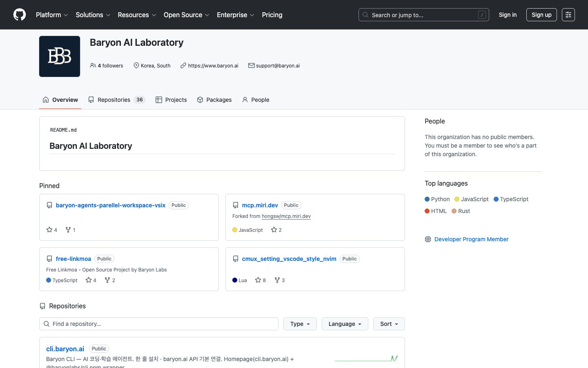Open mcp.miri.dev pinned repository
Screen dimensions: 588x368
260,205
